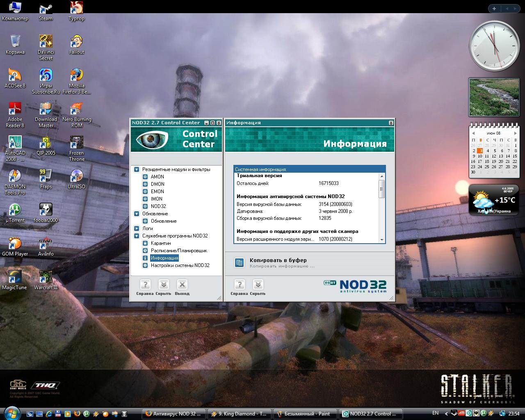Collapse Служебные программы NOD32 section
This screenshot has width=525, height=420.
tap(137, 236)
